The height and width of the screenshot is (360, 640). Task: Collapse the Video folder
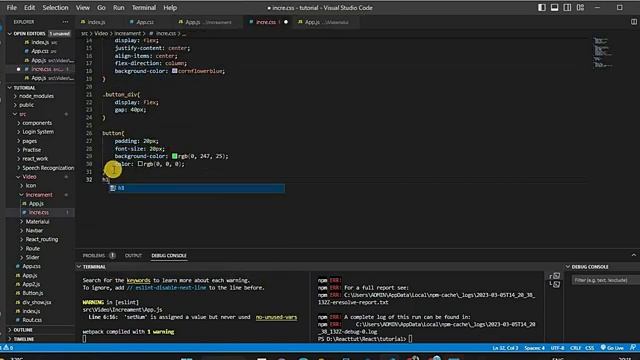point(29,177)
